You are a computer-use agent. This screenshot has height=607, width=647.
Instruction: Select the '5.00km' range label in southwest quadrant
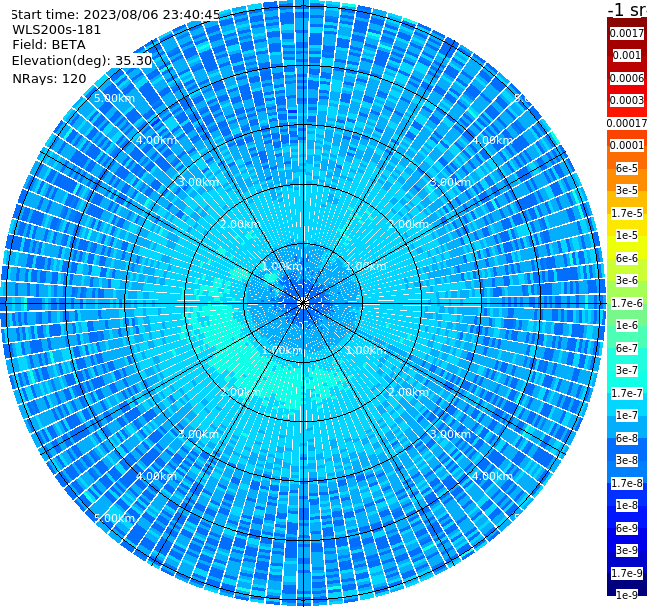(114, 518)
